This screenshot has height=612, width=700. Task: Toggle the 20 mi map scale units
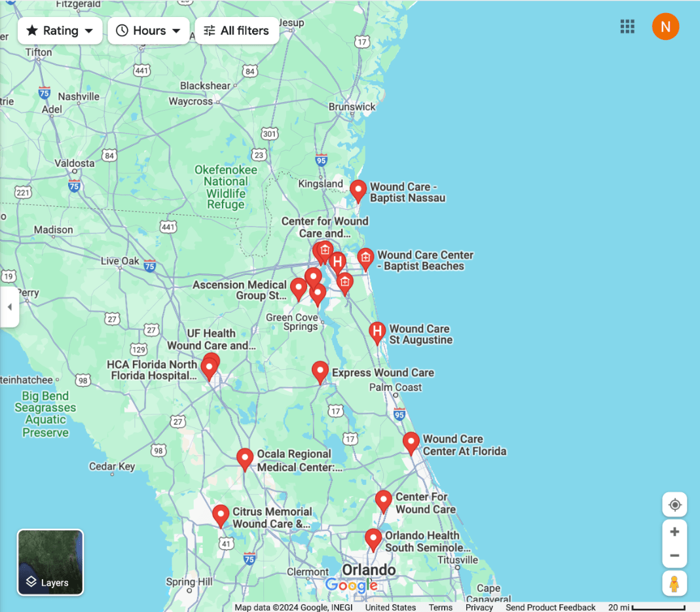pyautogui.click(x=646, y=607)
